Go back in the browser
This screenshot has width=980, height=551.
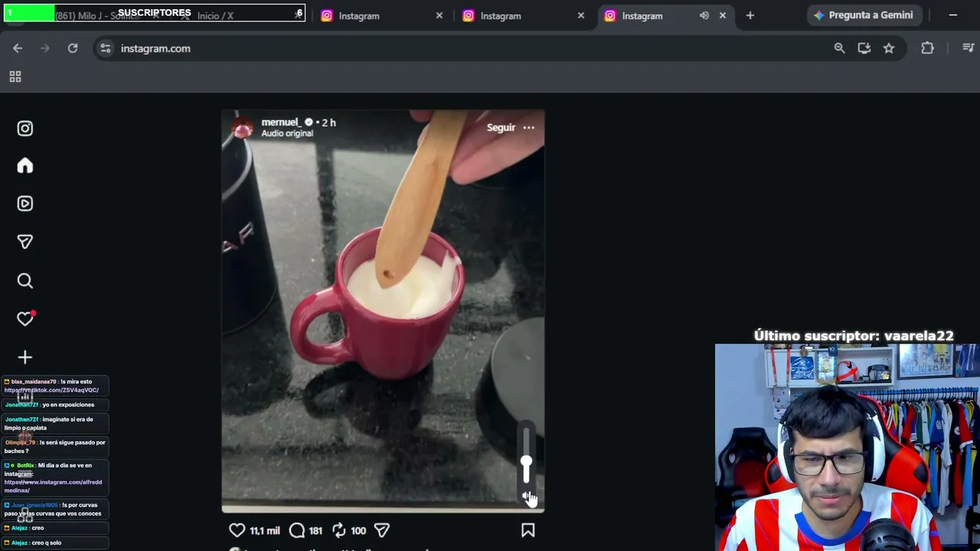point(18,48)
